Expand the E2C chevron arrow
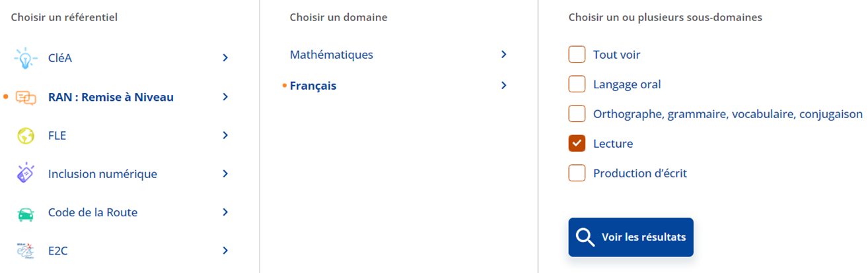Image resolution: width=868 pixels, height=273 pixels. click(x=225, y=251)
